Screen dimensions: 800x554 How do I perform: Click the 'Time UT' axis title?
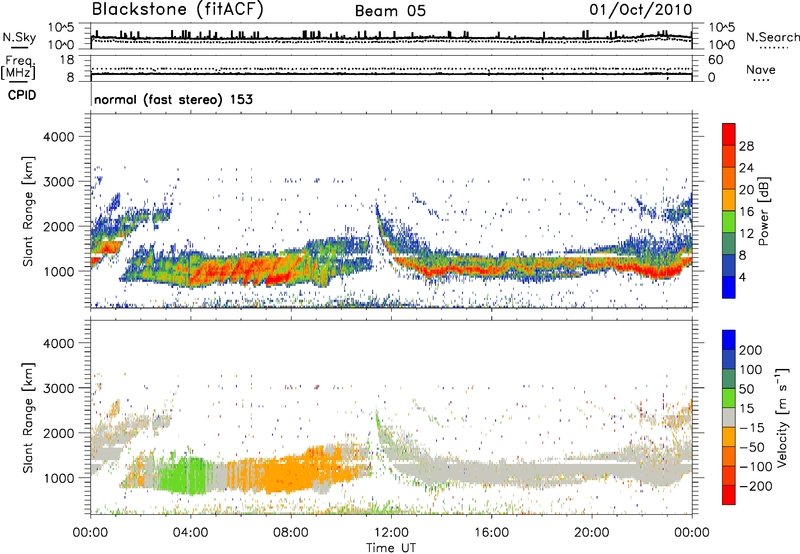391,548
